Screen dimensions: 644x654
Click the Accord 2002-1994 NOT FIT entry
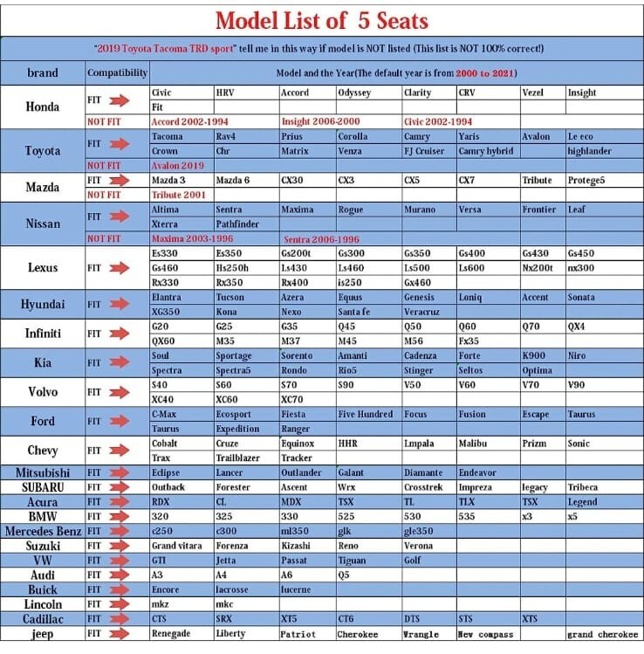(190, 121)
